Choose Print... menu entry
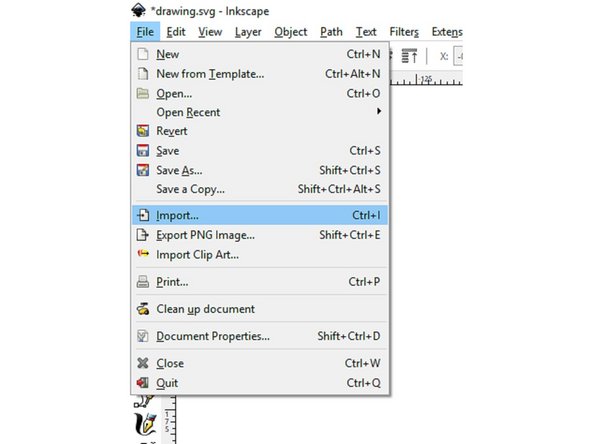592x444 pixels. pos(260,282)
